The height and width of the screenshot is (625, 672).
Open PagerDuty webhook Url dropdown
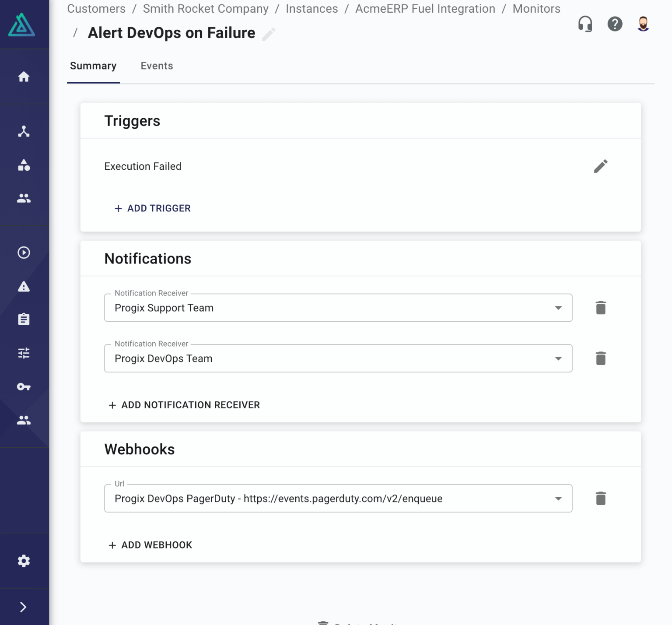pos(338,499)
